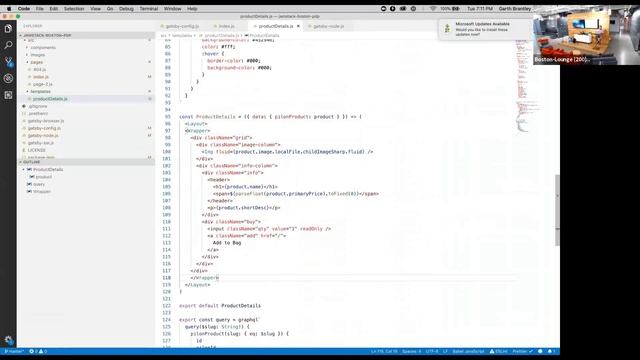Image resolution: width=640 pixels, height=360 pixels.
Task: Open gatsby-node.js in the explorer tree
Action: 43,136
